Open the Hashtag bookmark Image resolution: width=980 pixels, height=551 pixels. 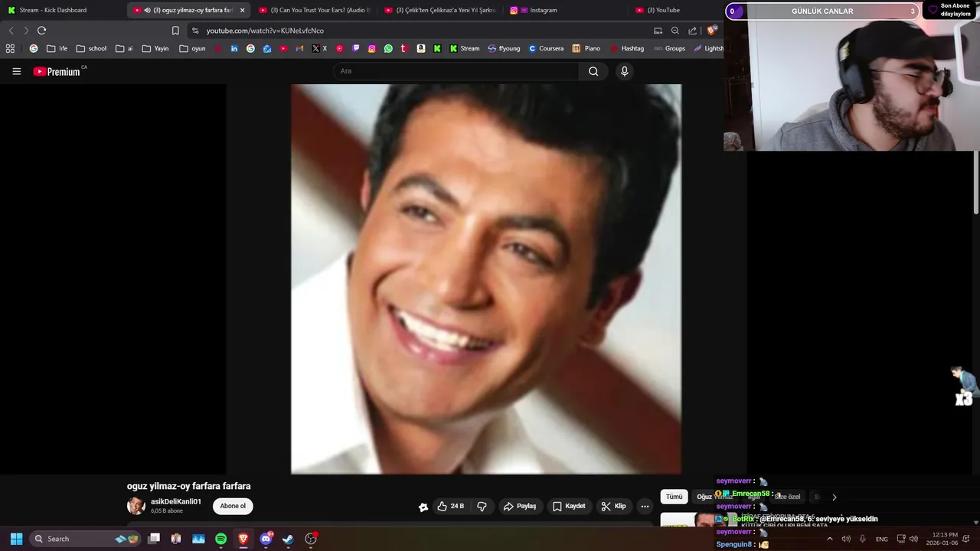[626, 48]
